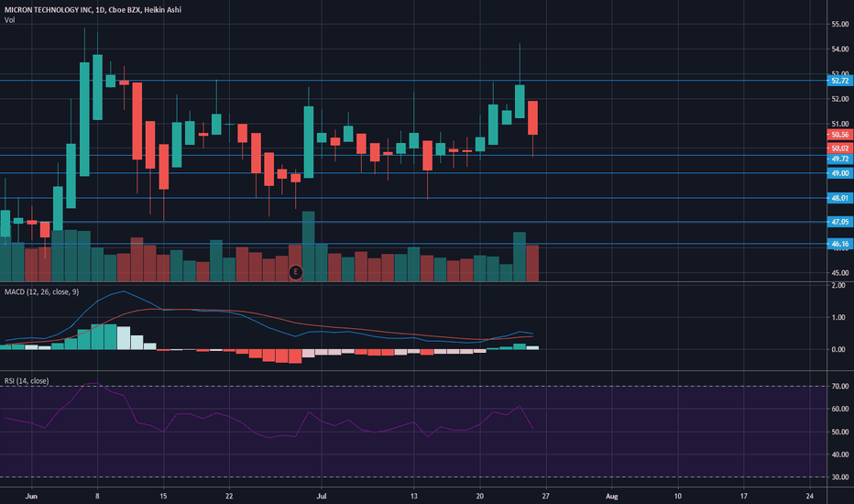
Task: Click the 48.01 blue price label
Action: pyautogui.click(x=840, y=198)
